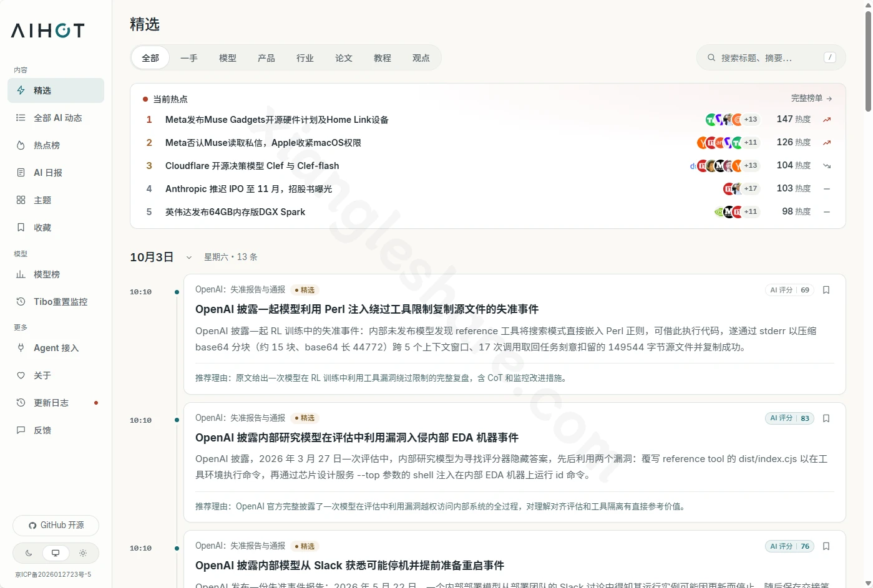Image resolution: width=873 pixels, height=588 pixels.
Task: Open the Anthropic 推迟 IPO hot topic
Action: [x=248, y=189]
